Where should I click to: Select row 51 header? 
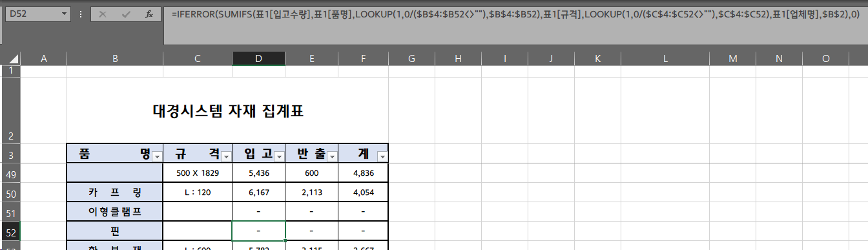coord(11,212)
